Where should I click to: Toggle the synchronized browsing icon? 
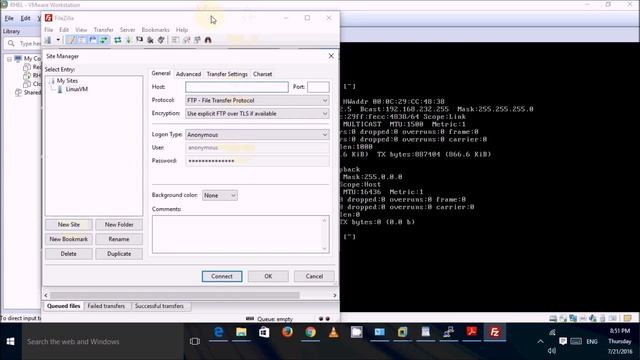(198, 40)
